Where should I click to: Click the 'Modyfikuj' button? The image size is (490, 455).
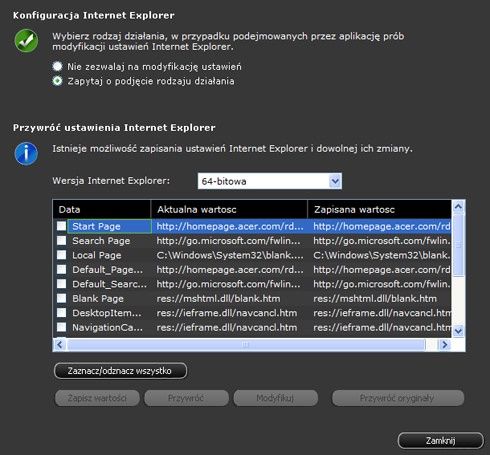[276, 398]
